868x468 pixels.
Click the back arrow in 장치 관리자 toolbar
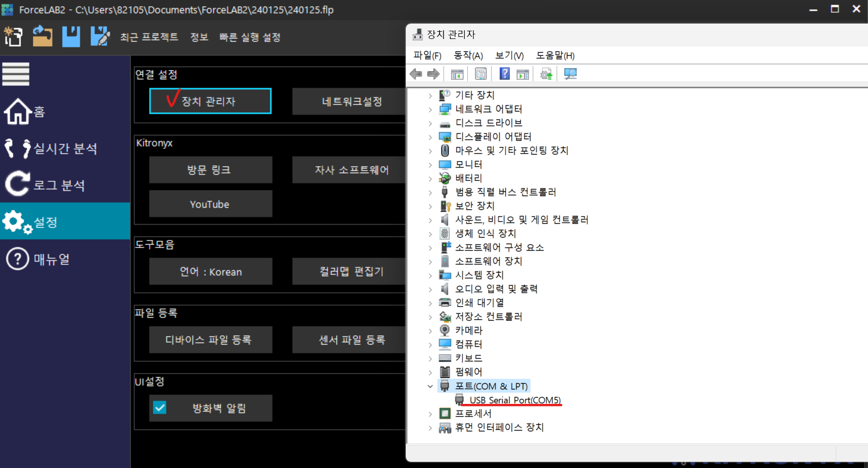416,74
